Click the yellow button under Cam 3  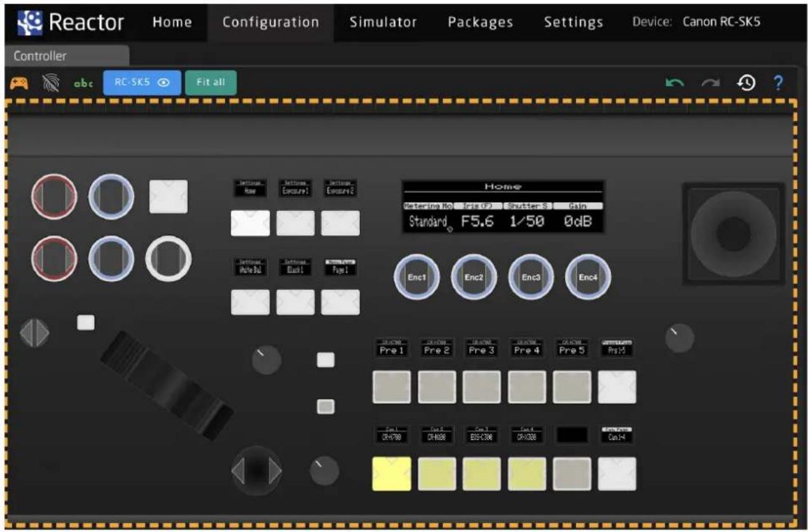tap(482, 474)
